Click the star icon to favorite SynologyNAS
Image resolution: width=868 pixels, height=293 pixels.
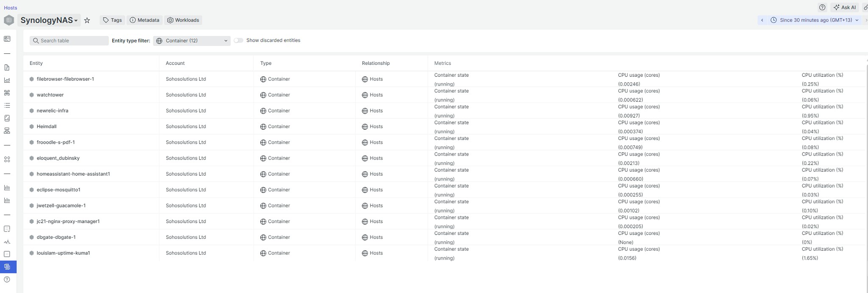pos(87,20)
